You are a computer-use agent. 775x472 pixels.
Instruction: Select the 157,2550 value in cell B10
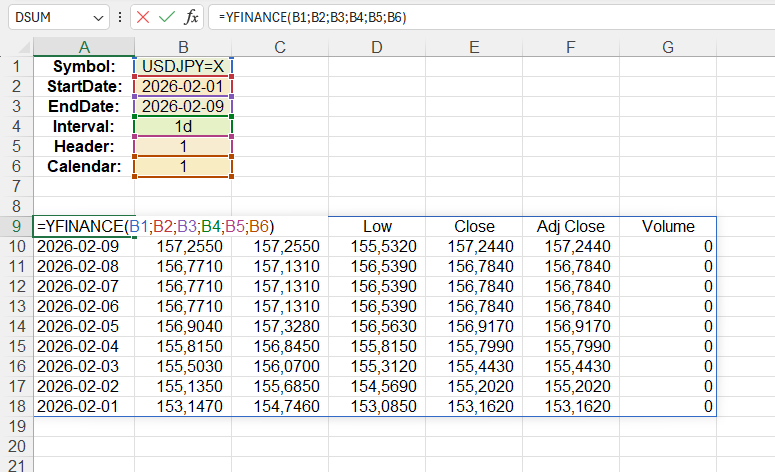pos(183,247)
